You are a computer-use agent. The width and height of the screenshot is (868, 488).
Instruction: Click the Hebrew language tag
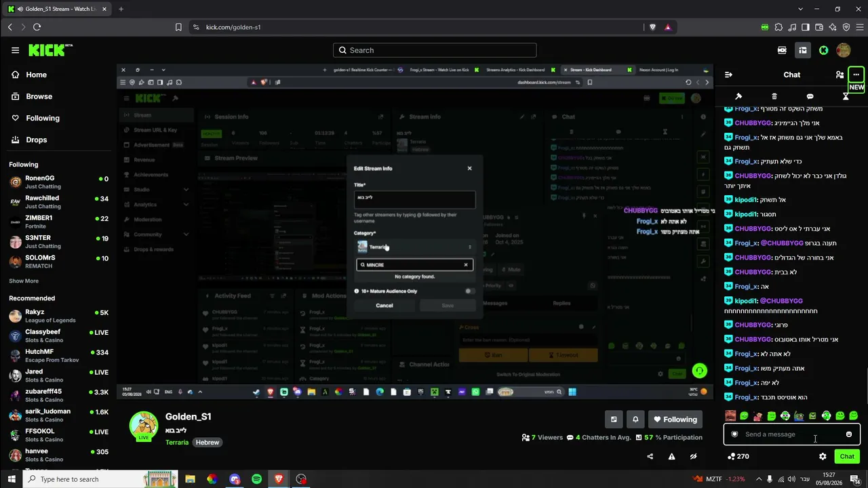click(208, 442)
